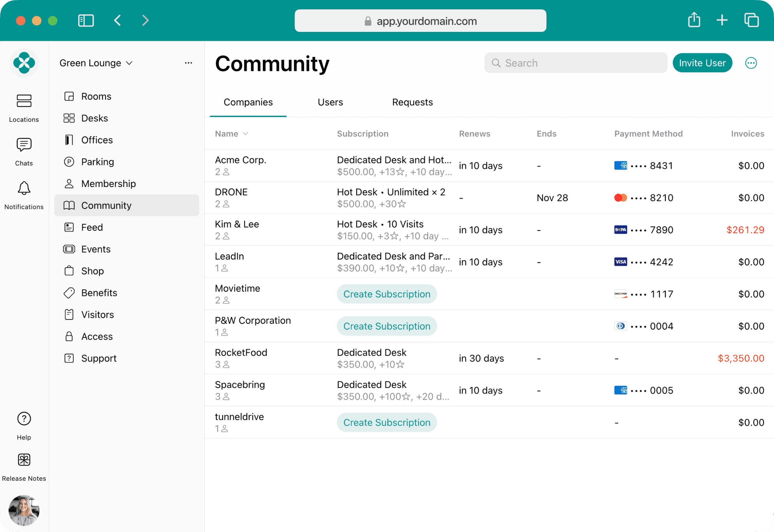Click the $3,350.00 invoice amount
The image size is (774, 532).
(x=741, y=358)
